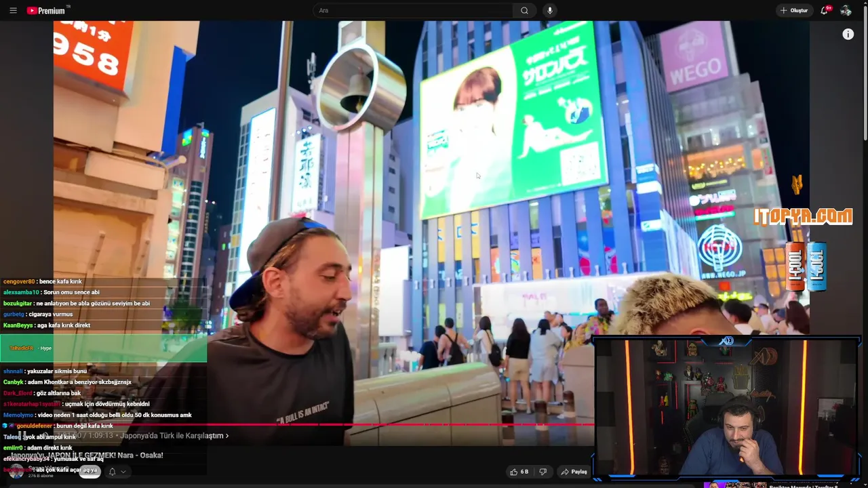Click chat message 'adam Khontkar a benziyor'

[80, 382]
